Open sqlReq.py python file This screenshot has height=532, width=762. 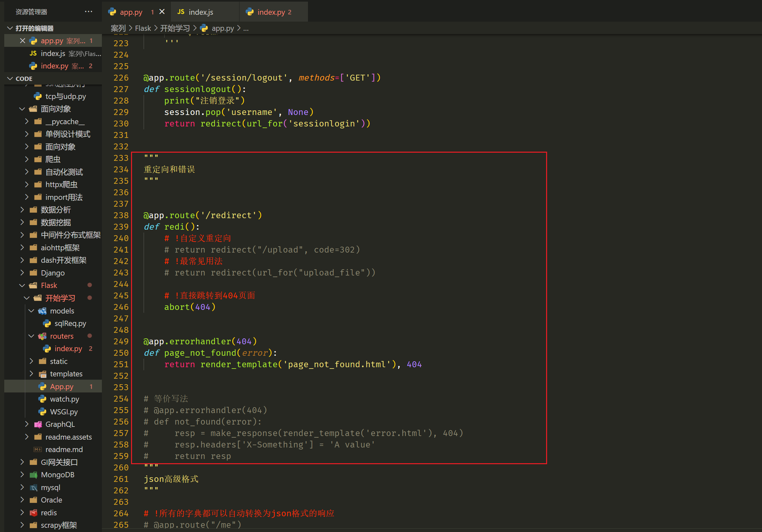[x=70, y=323]
